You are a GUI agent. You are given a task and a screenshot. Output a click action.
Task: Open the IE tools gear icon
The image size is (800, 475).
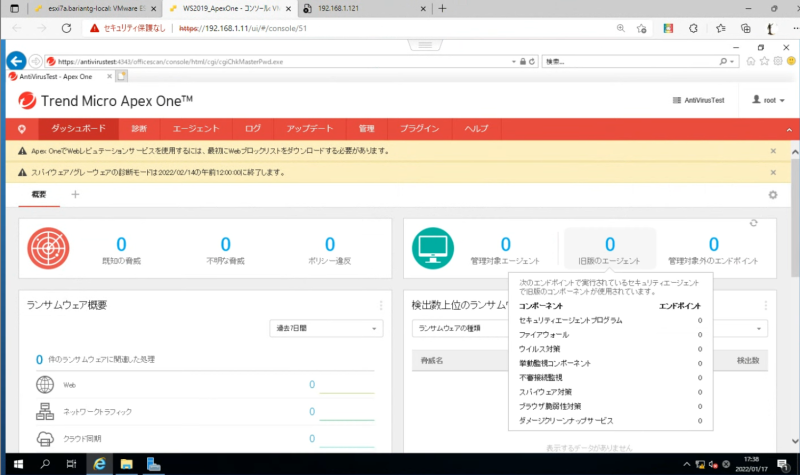[x=778, y=61]
